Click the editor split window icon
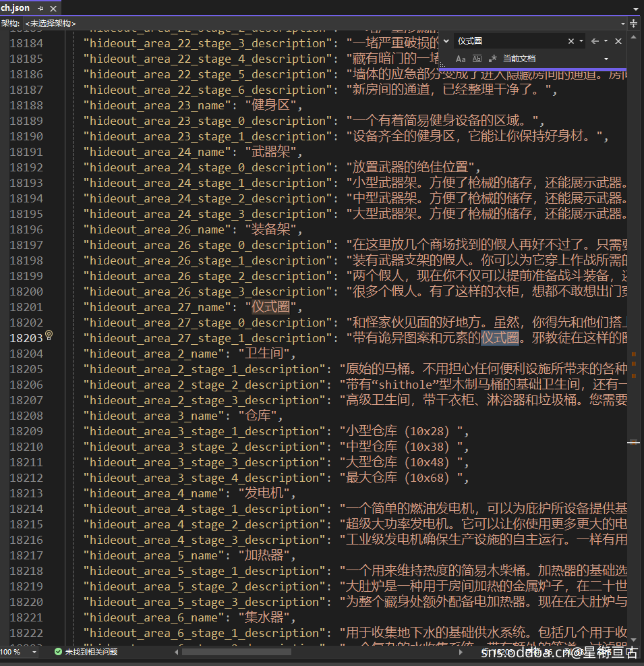The width and height of the screenshot is (644, 666). 633,23
